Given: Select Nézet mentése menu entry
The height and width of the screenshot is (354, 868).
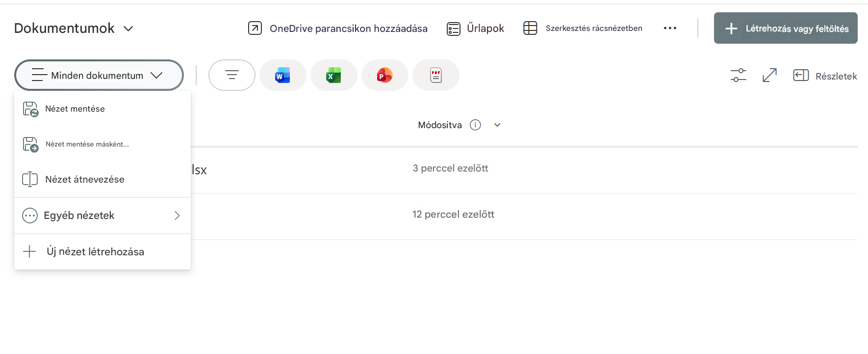Looking at the screenshot, I should [x=102, y=109].
